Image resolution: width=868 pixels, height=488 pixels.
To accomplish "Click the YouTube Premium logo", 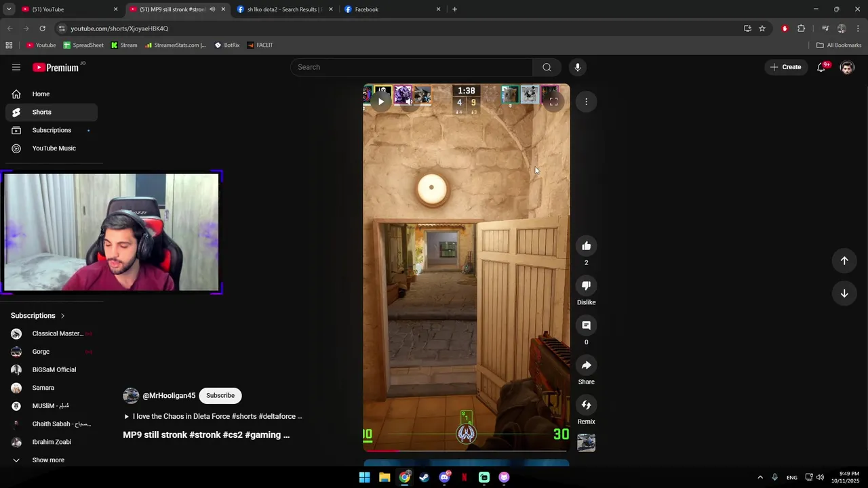I will click(57, 67).
